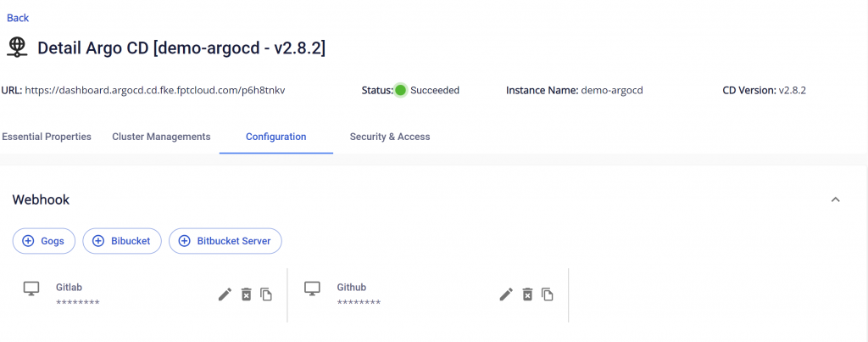This screenshot has width=868, height=342.
Task: Open the Security & Access tab
Action: 390,137
